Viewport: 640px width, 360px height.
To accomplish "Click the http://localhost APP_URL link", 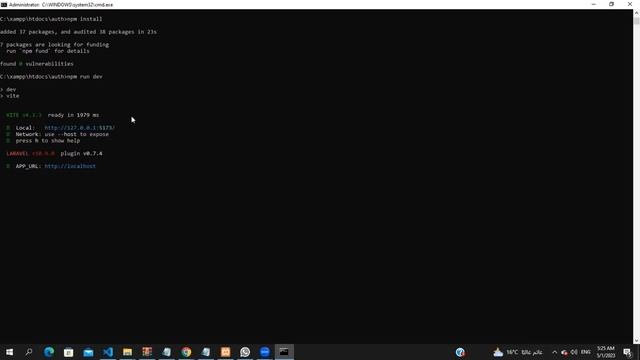I will pos(70,166).
